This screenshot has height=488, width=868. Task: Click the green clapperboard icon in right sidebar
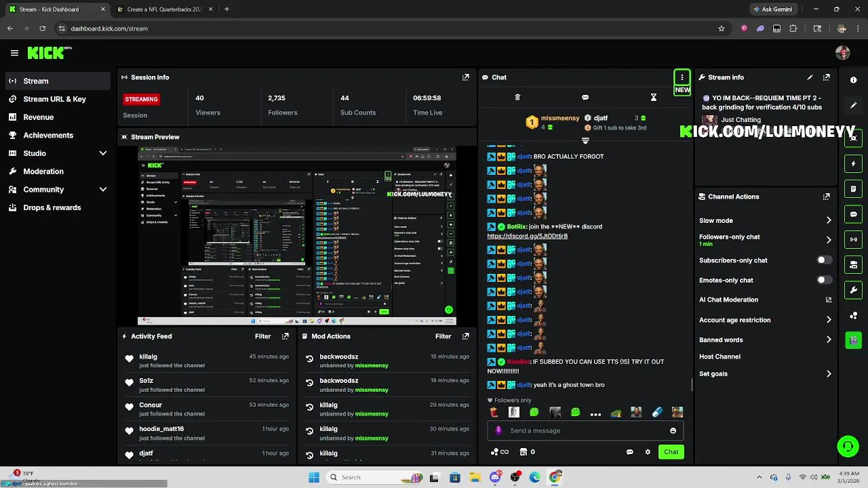click(x=854, y=340)
